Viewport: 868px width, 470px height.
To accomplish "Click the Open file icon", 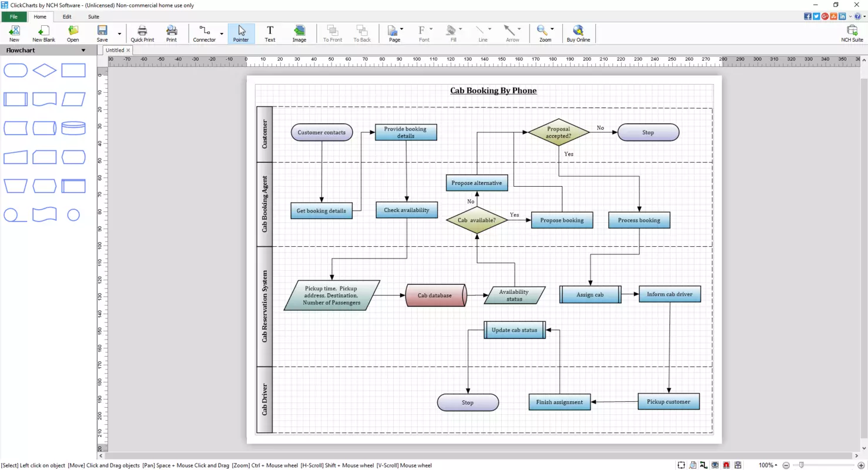I will [x=73, y=33].
